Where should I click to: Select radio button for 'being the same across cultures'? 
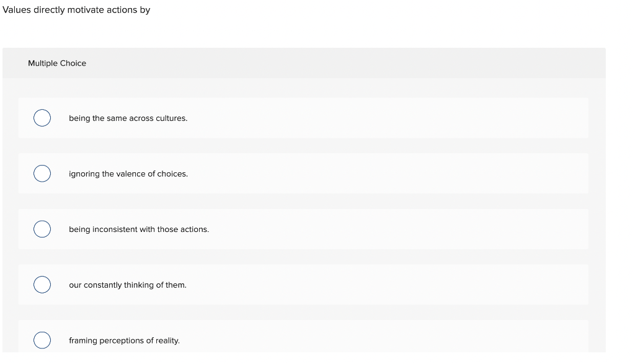(x=42, y=118)
